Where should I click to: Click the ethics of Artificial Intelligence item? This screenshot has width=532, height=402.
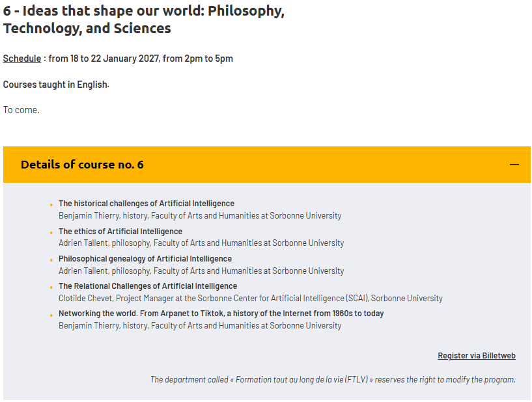click(120, 232)
